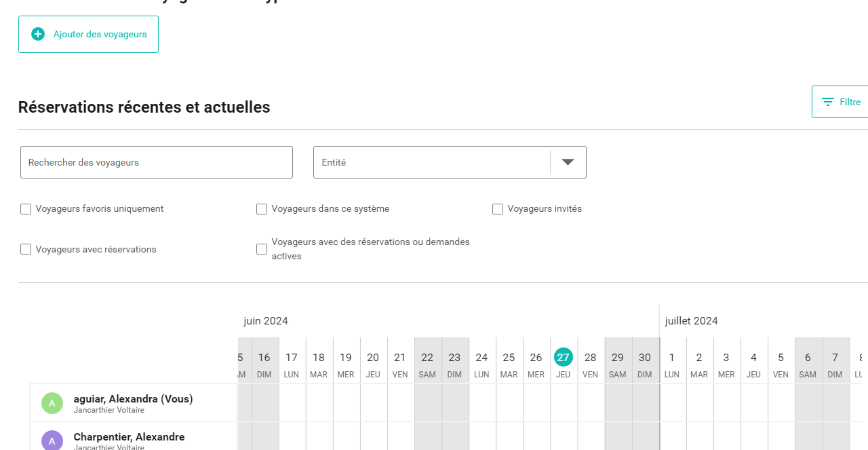Expand the Entité dropdown arrow
This screenshot has width=868, height=450.
click(x=568, y=162)
